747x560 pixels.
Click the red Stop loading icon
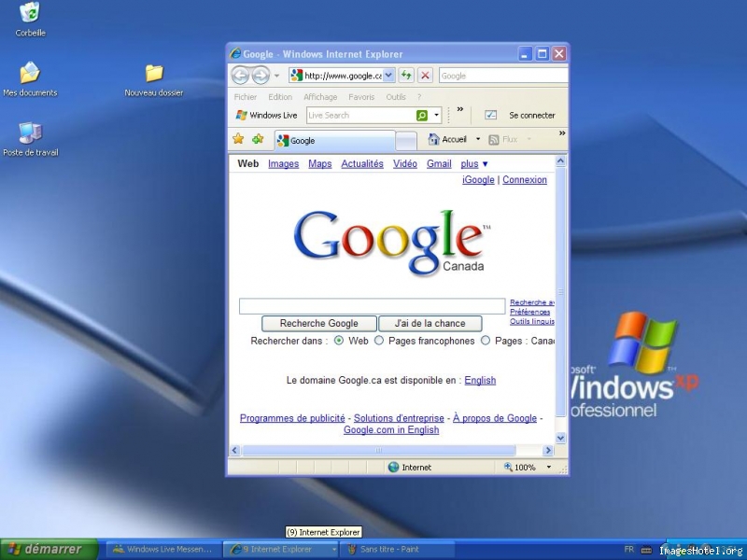pyautogui.click(x=425, y=76)
